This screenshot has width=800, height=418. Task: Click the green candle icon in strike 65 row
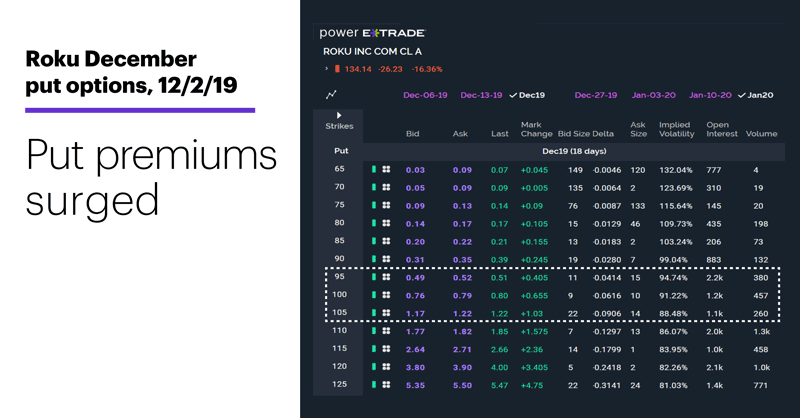pyautogui.click(x=374, y=169)
